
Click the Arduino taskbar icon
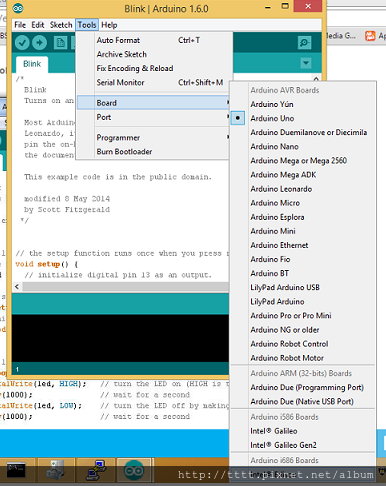point(134,470)
